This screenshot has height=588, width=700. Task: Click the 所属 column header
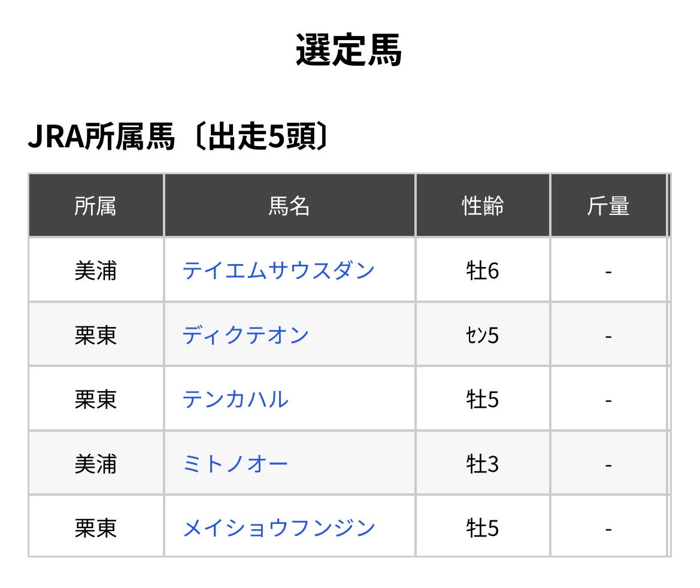pyautogui.click(x=96, y=206)
